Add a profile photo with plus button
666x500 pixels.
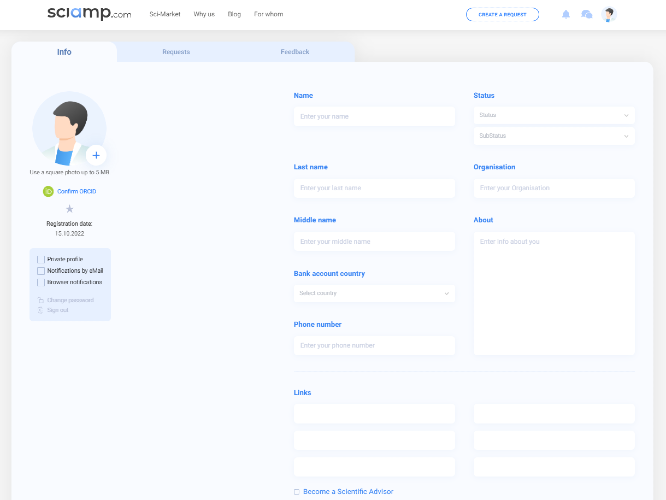tap(96, 155)
